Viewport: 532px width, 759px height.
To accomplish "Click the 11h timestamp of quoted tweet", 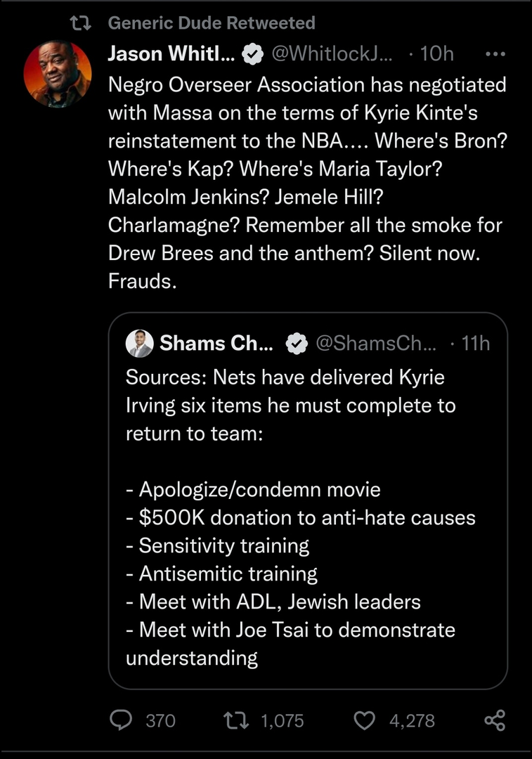I will point(476,344).
